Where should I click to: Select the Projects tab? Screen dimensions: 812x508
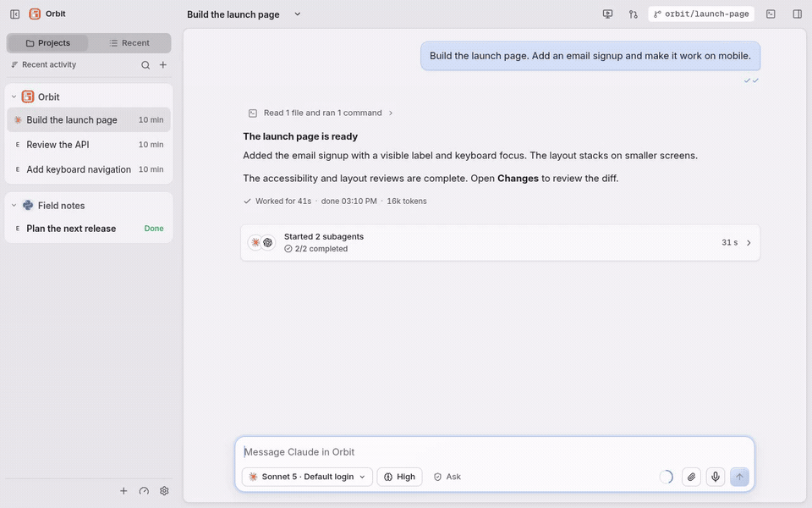[x=47, y=43]
